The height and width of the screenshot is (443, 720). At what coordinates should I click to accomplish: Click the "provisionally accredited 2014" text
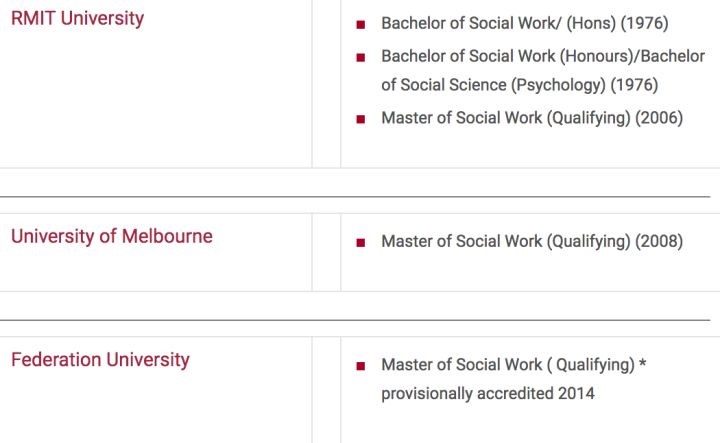487,394
